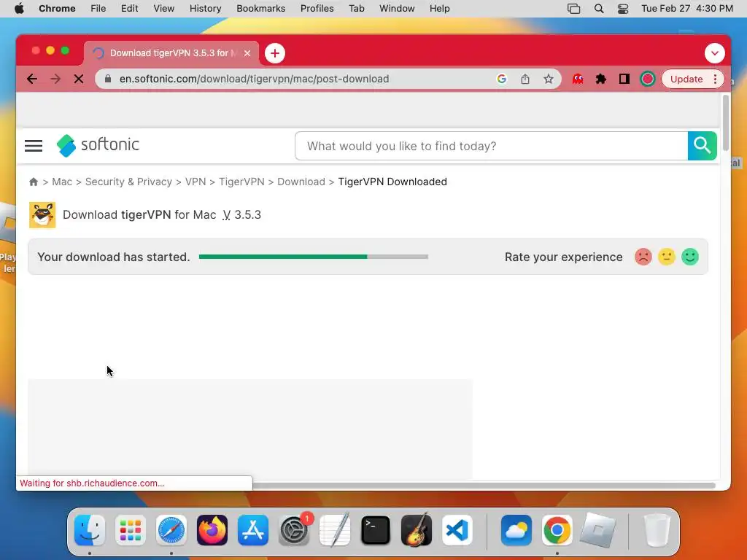This screenshot has width=747, height=560.
Task: Open the Softonic hamburger menu
Action: click(x=34, y=146)
